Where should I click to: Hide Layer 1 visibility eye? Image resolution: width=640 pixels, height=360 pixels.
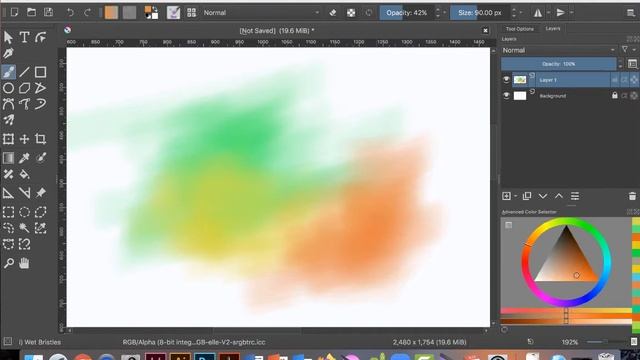click(506, 80)
